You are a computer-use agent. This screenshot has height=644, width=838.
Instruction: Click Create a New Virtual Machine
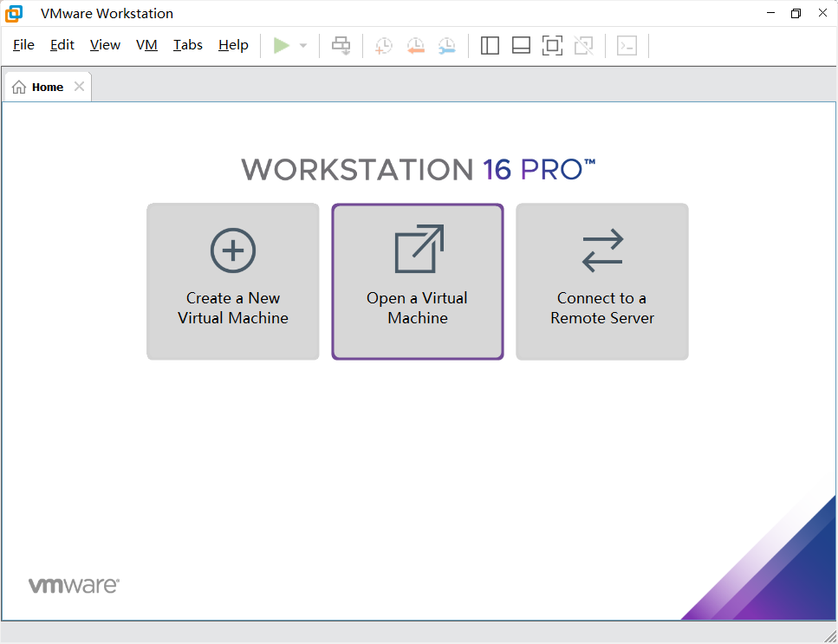233,281
